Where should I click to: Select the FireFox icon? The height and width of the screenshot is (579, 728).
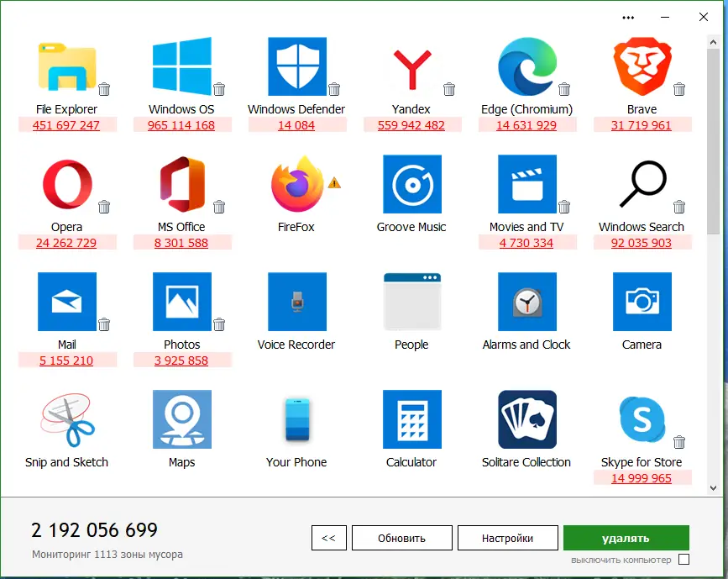[297, 183]
